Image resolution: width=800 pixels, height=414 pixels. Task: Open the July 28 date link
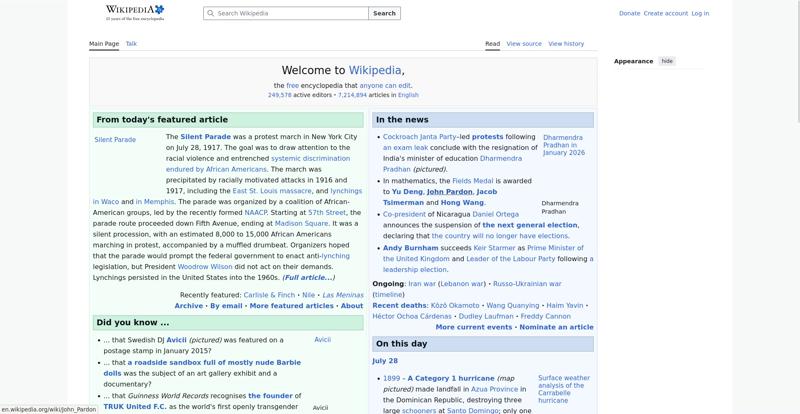click(385, 361)
